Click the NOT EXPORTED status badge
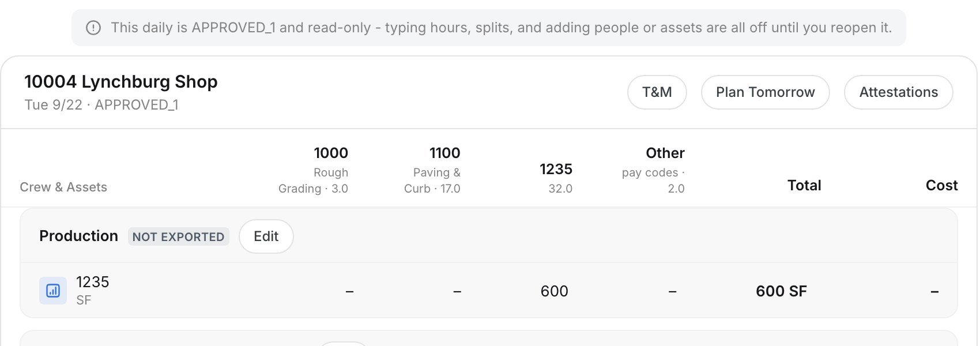This screenshot has height=346, width=980. [178, 236]
